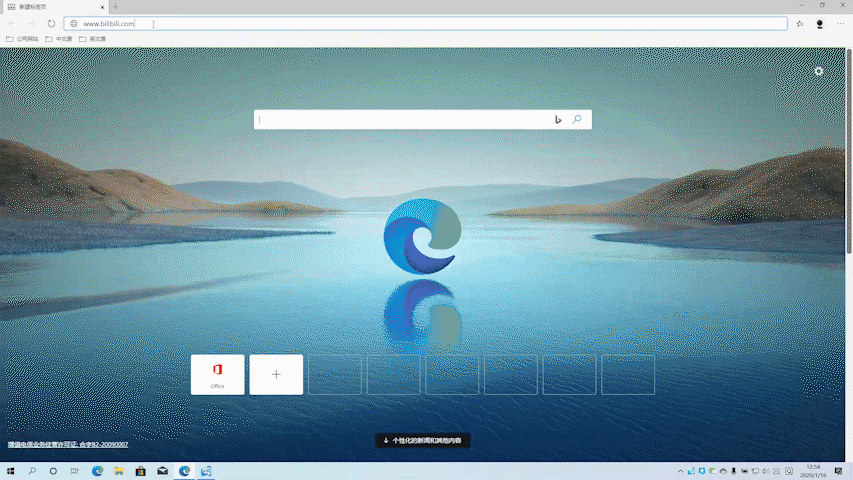Click the microphone icon in system tray

coord(733,471)
